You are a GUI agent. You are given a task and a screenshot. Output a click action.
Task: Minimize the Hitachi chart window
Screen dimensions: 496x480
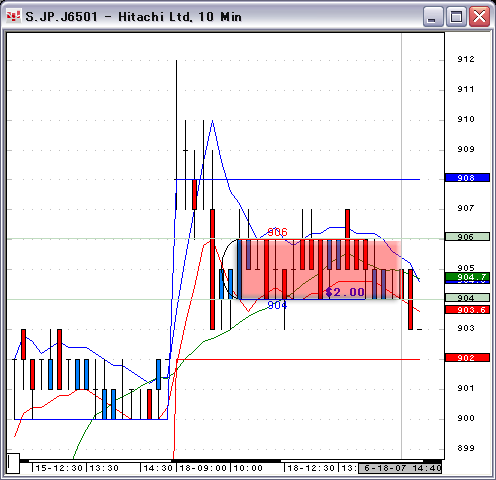click(433, 16)
